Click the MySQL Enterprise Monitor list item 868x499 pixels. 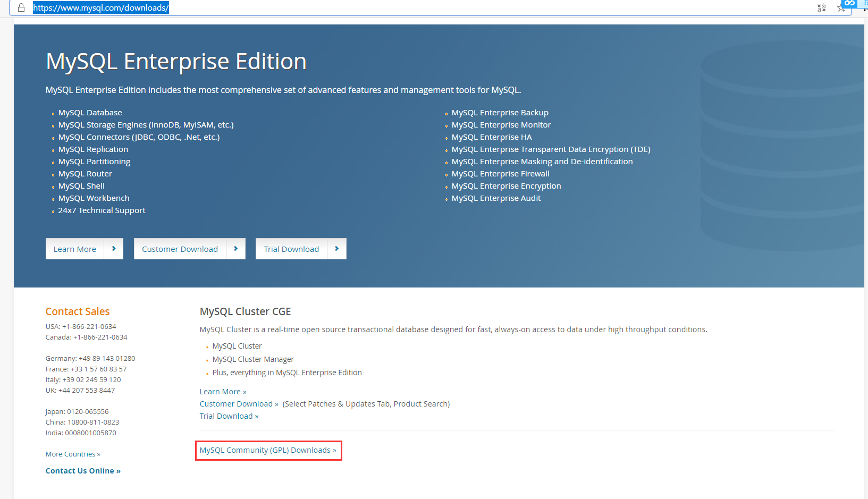[501, 125]
